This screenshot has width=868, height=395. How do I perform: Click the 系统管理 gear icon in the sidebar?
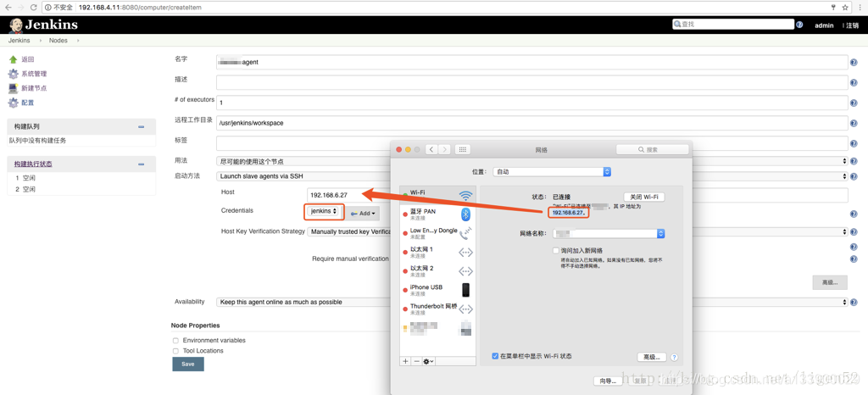coord(14,74)
